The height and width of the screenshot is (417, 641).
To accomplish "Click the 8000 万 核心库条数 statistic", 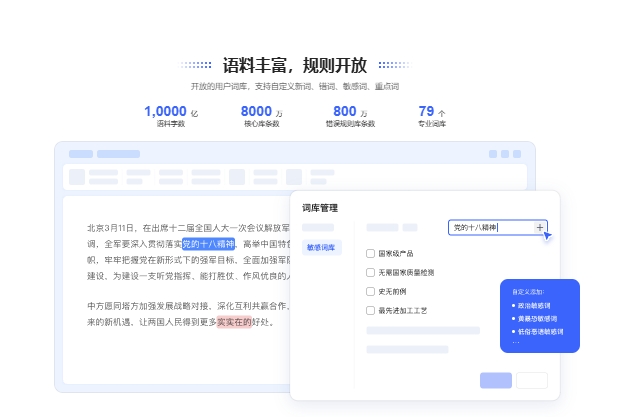I will coord(261,116).
